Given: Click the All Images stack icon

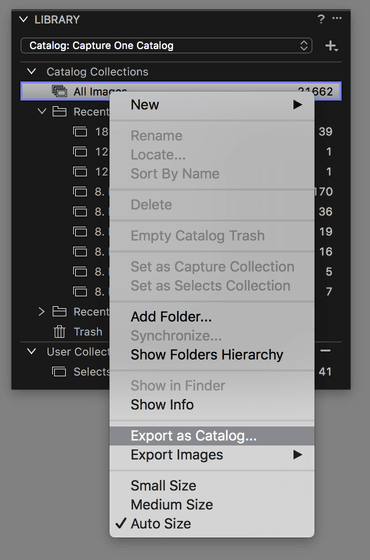Looking at the screenshot, I should point(59,91).
